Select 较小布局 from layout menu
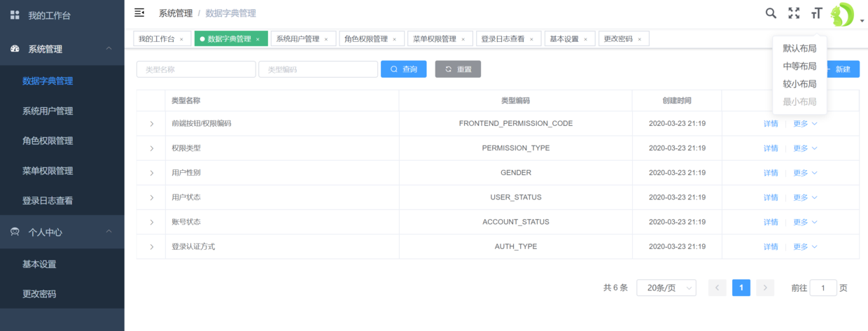This screenshot has height=331, width=868. click(x=799, y=84)
